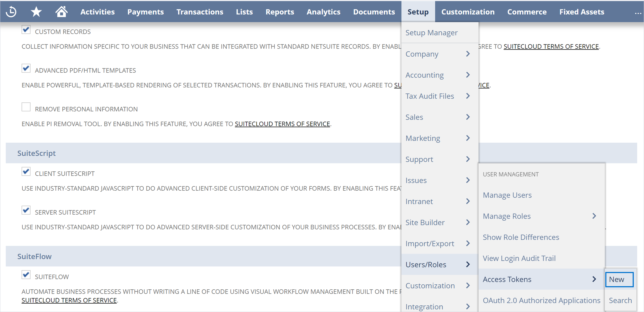Expand the Accounting submenu arrow
This screenshot has height=312, width=644.
(468, 75)
